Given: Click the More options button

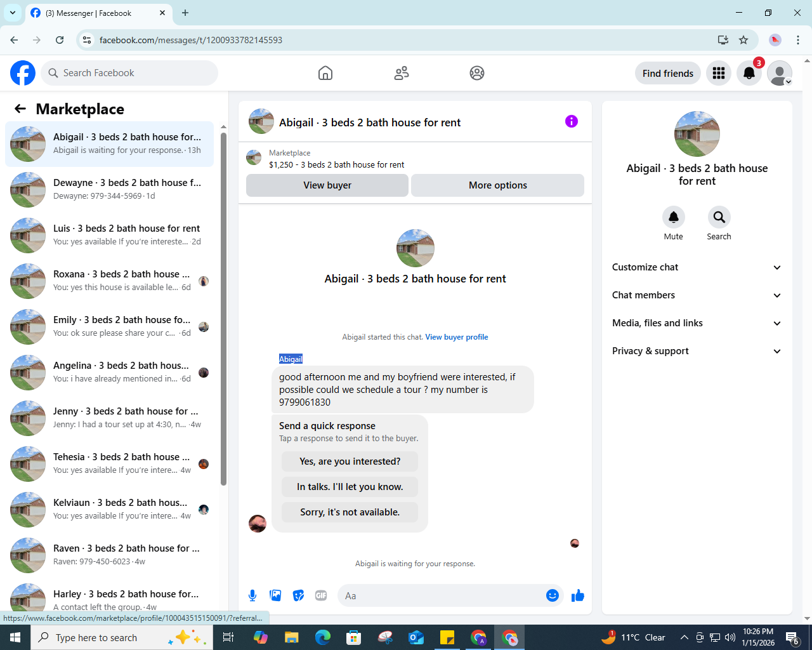Looking at the screenshot, I should coord(498,185).
